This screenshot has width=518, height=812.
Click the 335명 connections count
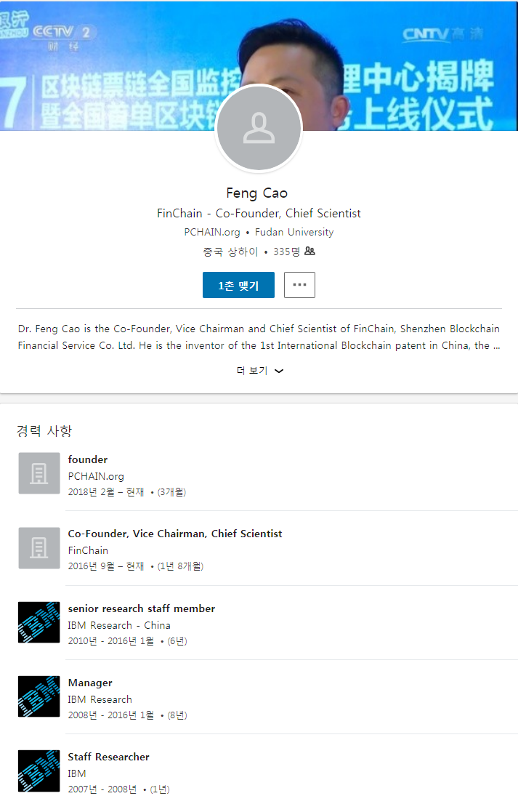coord(286,252)
